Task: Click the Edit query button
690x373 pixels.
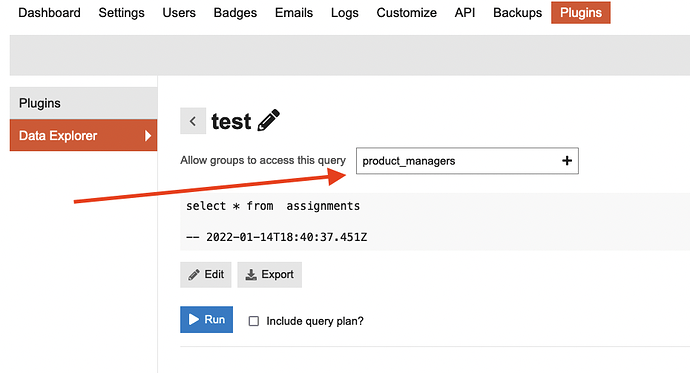Action: (206, 275)
